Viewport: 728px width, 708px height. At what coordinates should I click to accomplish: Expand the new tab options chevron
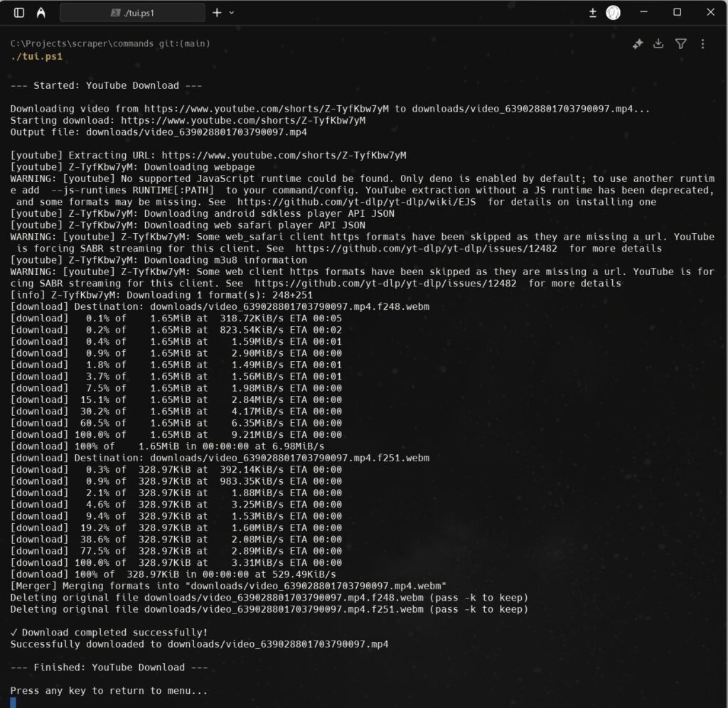(232, 13)
